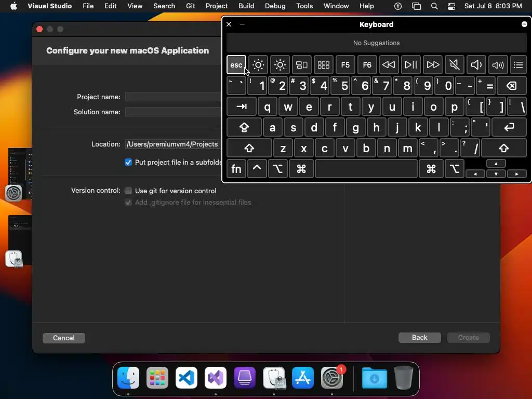Mute sound with the mute key

454,65
